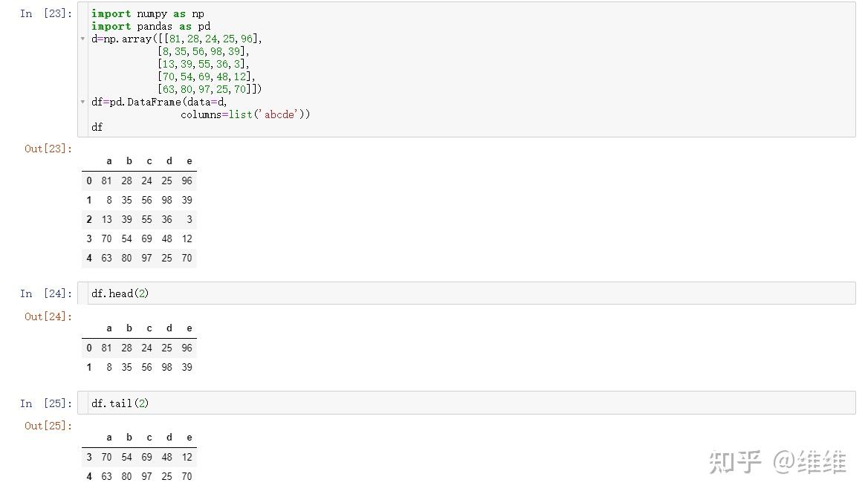The image size is (868, 497).
Task: Click column header c in Out[25] table
Action: [x=149, y=438]
